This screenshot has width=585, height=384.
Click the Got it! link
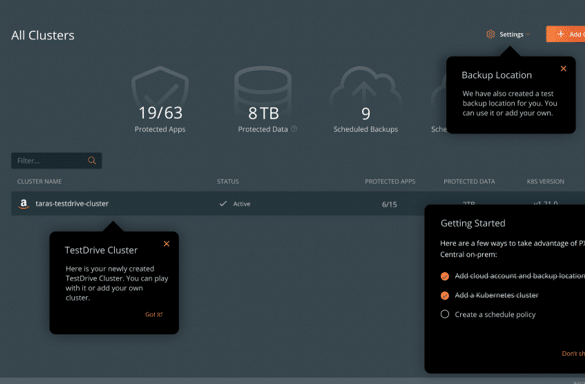tap(154, 315)
